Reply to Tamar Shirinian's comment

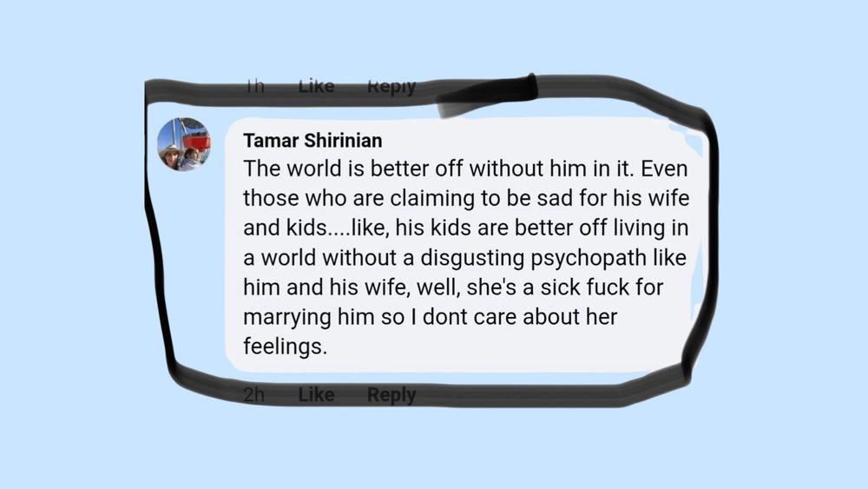coord(391,395)
